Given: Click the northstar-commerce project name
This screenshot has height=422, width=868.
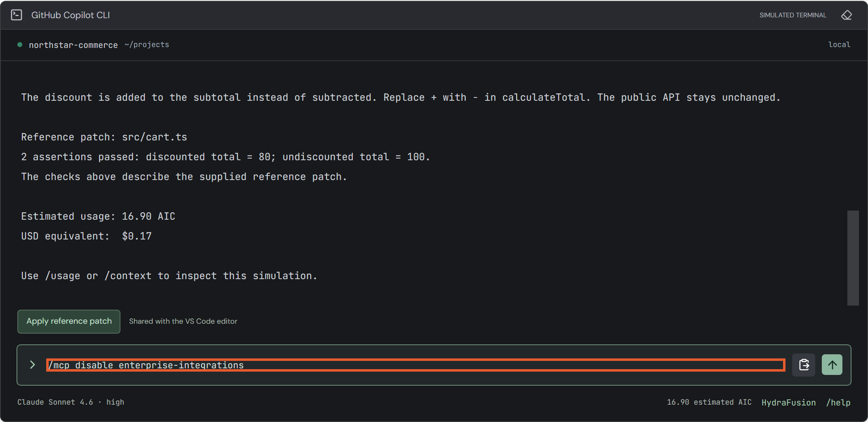Looking at the screenshot, I should pyautogui.click(x=73, y=45).
